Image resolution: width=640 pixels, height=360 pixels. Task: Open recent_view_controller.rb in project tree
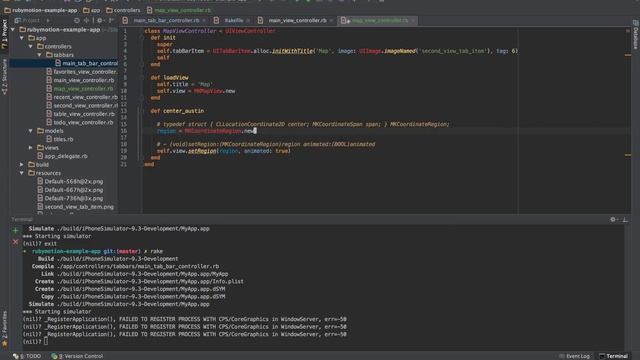point(82,97)
